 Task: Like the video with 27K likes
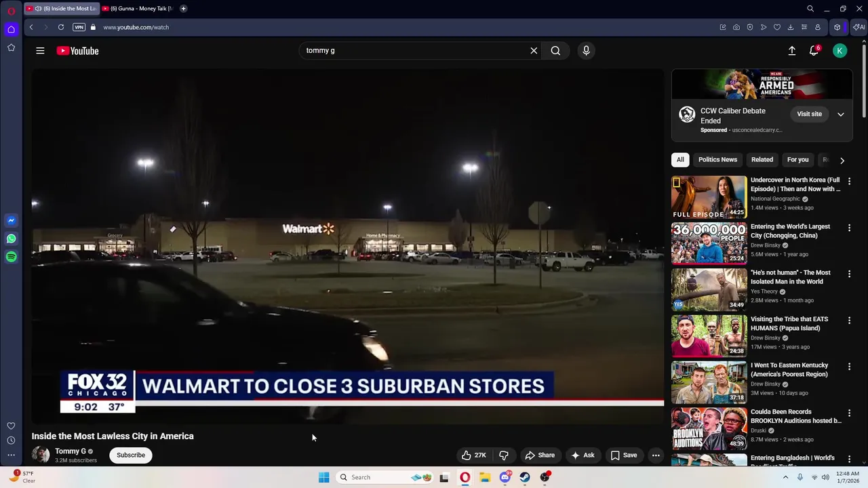[x=474, y=455]
